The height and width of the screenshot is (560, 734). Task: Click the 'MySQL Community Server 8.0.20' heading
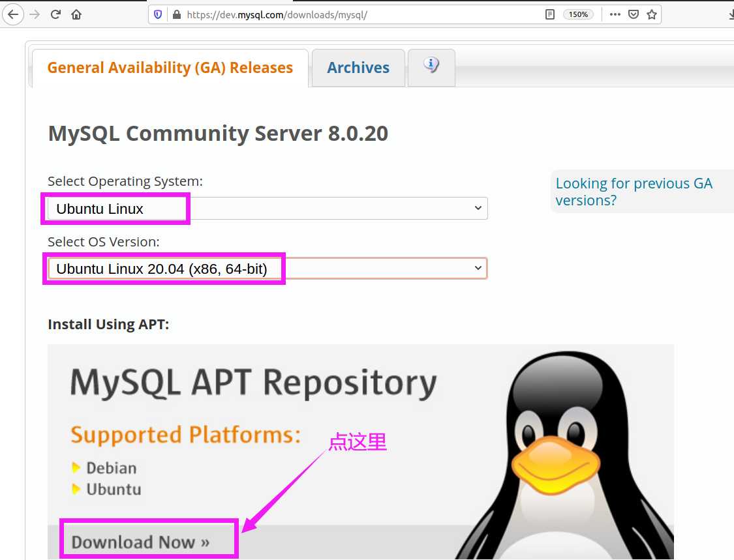tap(218, 134)
